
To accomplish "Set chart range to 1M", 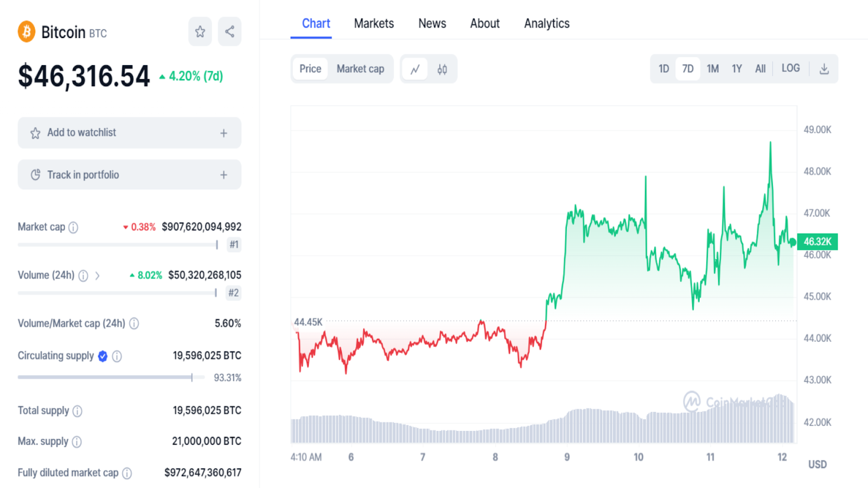I will tap(712, 69).
